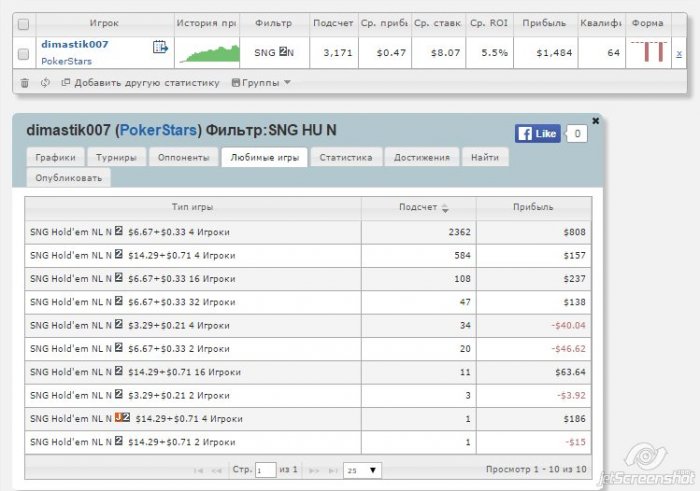This screenshot has height=491, width=700.
Task: Select the Любимые игры tab
Action: click(264, 158)
